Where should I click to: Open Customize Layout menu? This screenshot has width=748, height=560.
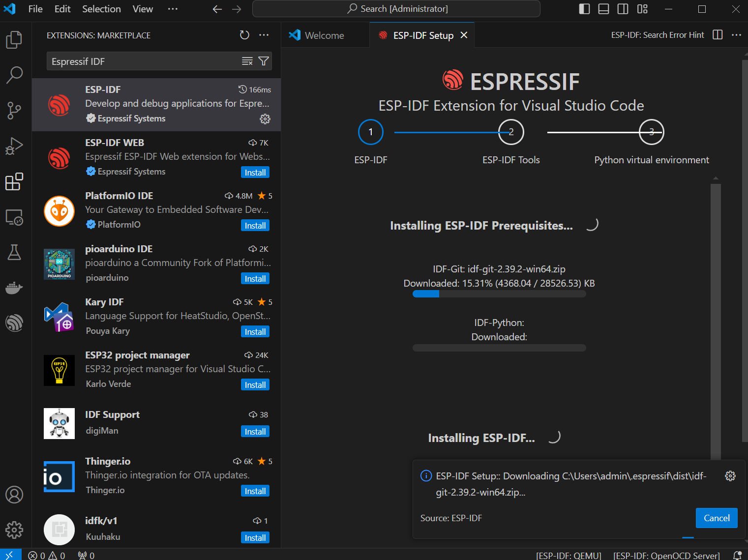tap(642, 9)
